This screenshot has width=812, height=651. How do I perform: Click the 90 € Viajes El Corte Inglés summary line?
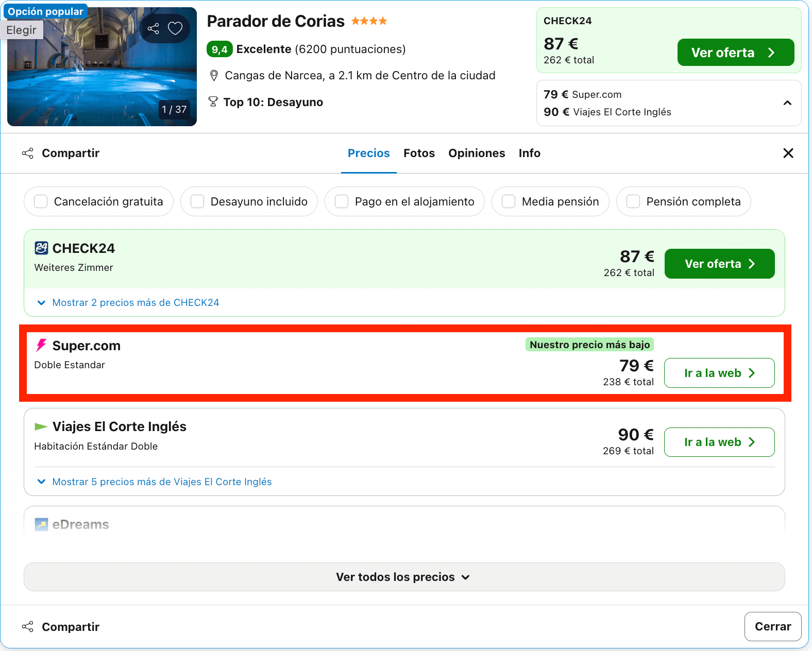(x=607, y=112)
